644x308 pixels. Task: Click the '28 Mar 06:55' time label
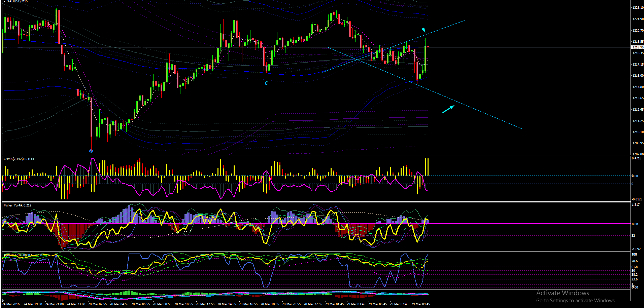click(x=140, y=304)
